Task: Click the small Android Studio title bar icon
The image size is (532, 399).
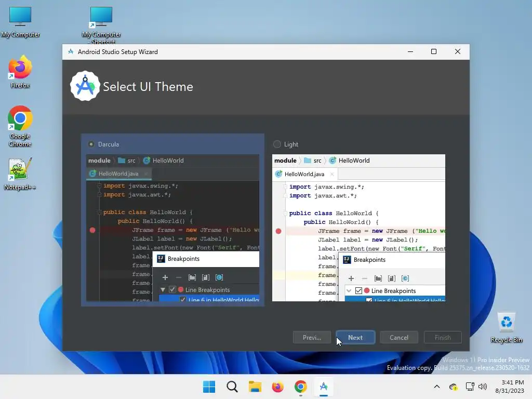Action: point(71,51)
